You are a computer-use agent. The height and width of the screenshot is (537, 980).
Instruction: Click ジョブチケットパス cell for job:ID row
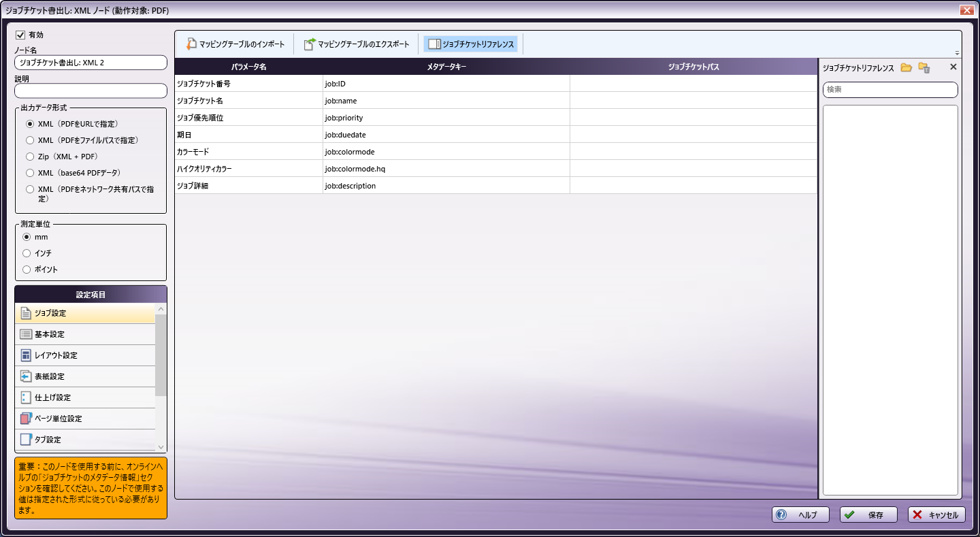tap(693, 84)
